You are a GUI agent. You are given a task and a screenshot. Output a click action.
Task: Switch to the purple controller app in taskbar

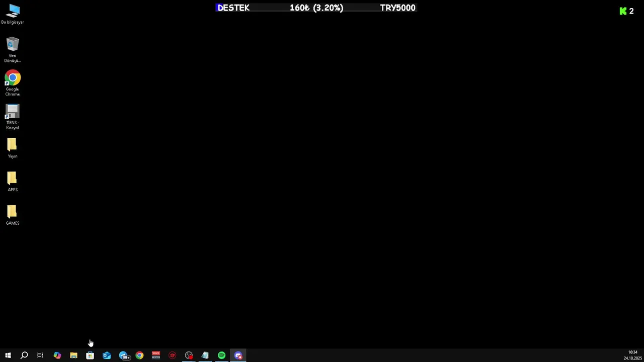(238, 355)
